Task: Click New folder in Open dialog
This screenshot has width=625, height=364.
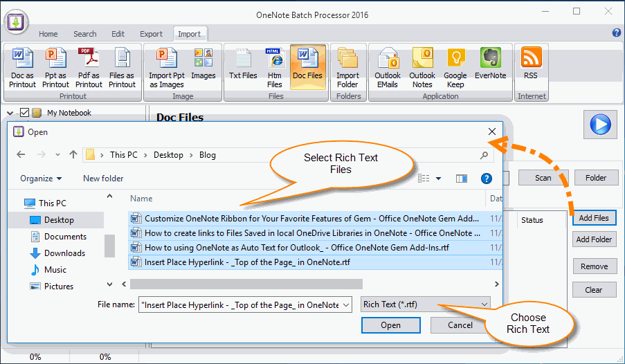Action: 103,179
